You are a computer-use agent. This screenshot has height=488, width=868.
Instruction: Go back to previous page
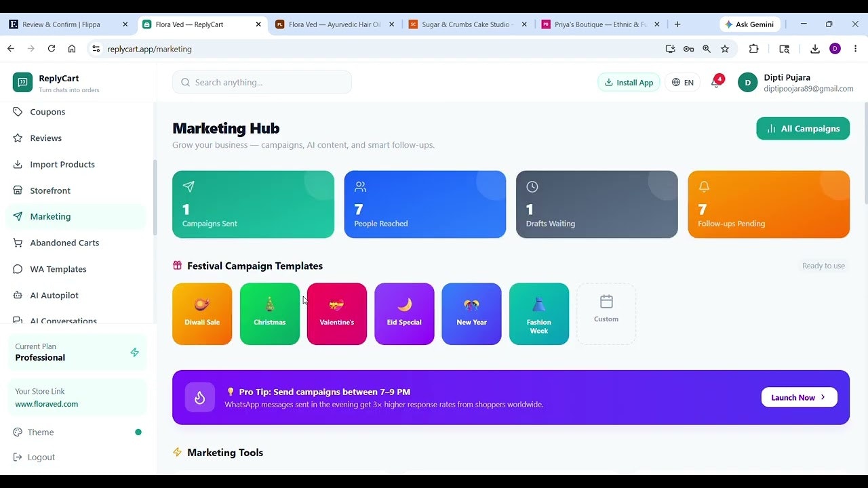[x=11, y=49]
